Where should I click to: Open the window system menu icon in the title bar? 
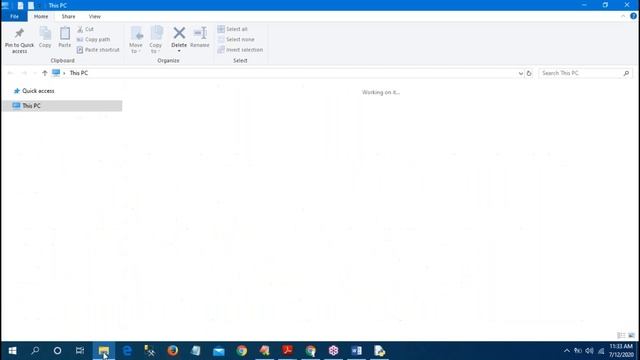pyautogui.click(x=5, y=5)
